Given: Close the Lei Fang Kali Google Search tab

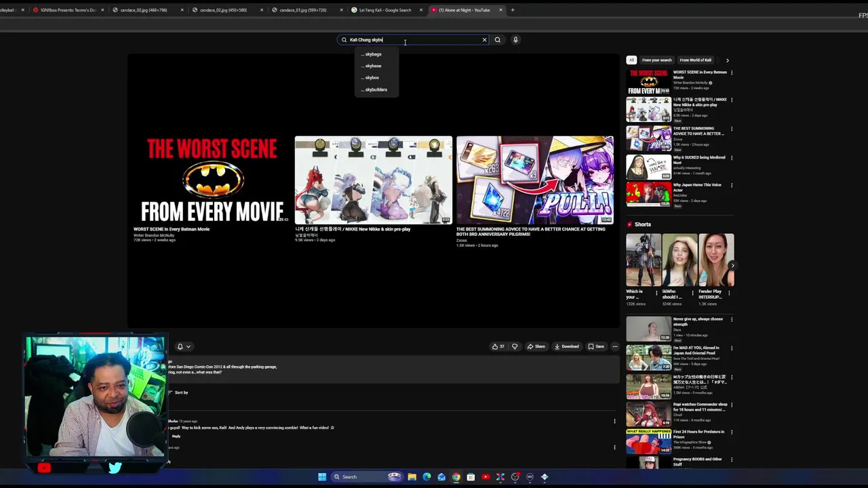Looking at the screenshot, I should click(421, 10).
